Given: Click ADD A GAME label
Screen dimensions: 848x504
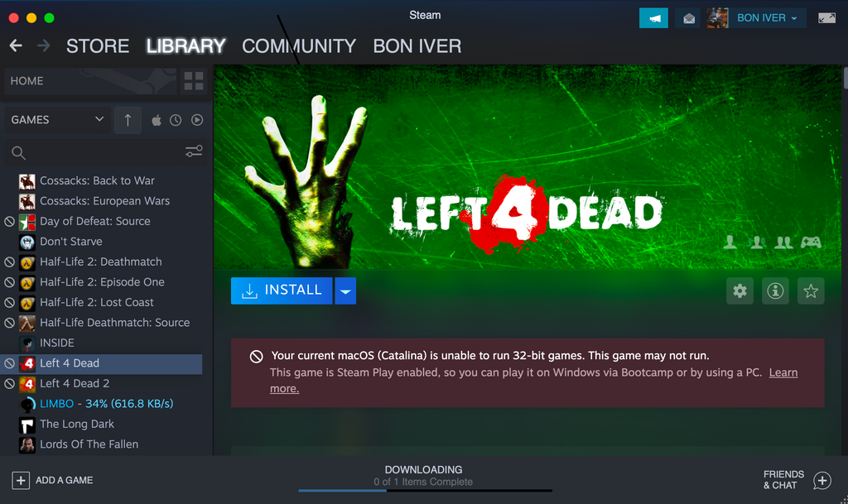Looking at the screenshot, I should click(64, 480).
